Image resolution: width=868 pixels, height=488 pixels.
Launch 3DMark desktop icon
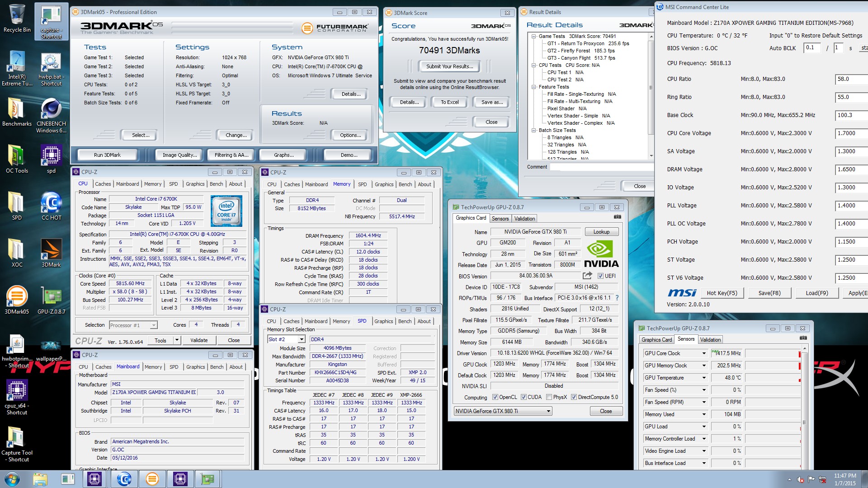(51, 253)
